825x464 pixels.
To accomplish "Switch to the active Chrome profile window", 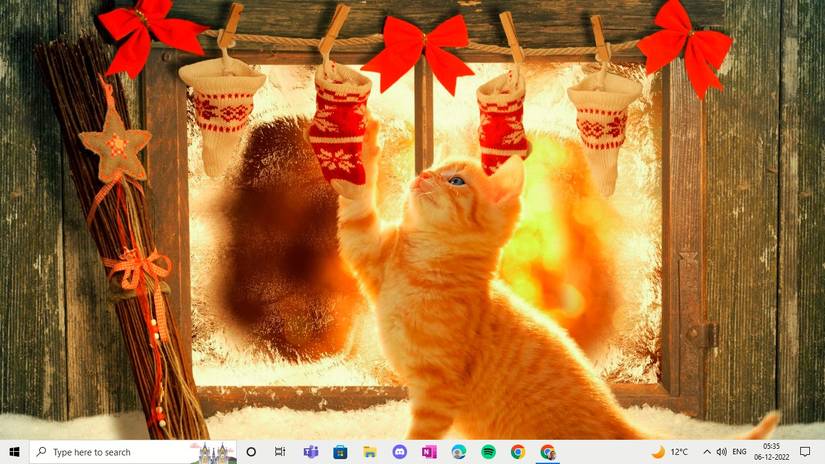I will point(548,452).
